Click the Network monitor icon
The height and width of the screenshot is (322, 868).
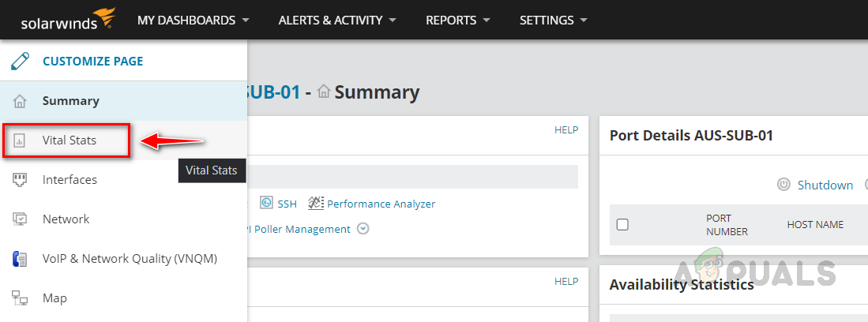click(x=21, y=219)
